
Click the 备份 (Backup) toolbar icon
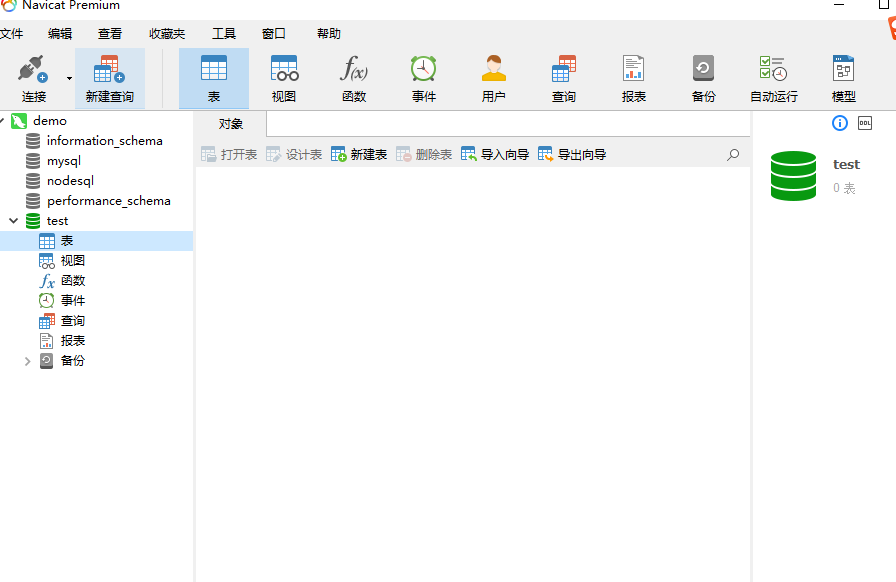click(704, 78)
